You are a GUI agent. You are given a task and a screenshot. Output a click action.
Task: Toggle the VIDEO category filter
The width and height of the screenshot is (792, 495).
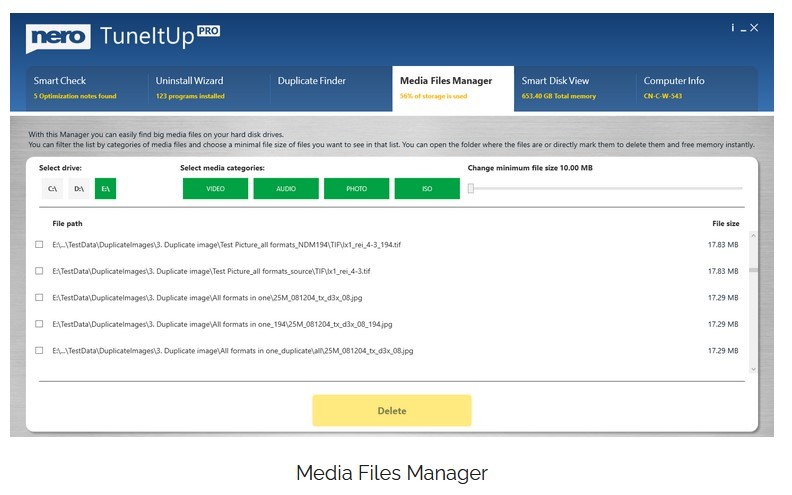pos(215,188)
